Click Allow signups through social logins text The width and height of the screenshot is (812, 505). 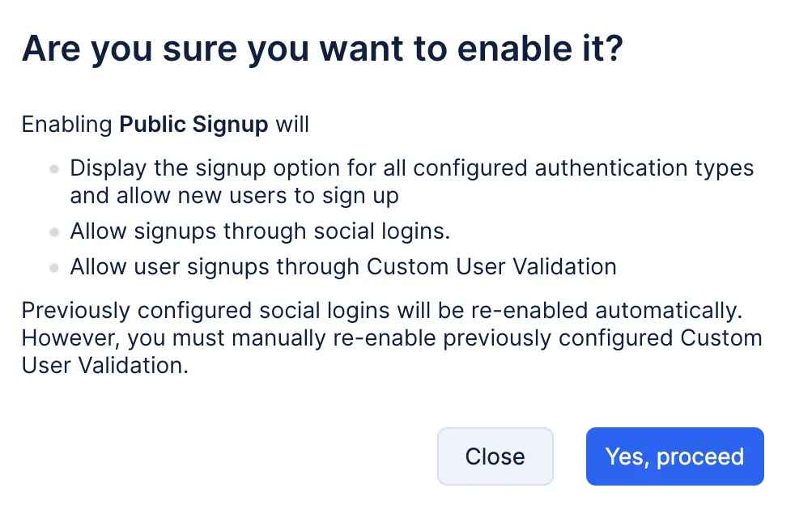[x=259, y=231]
